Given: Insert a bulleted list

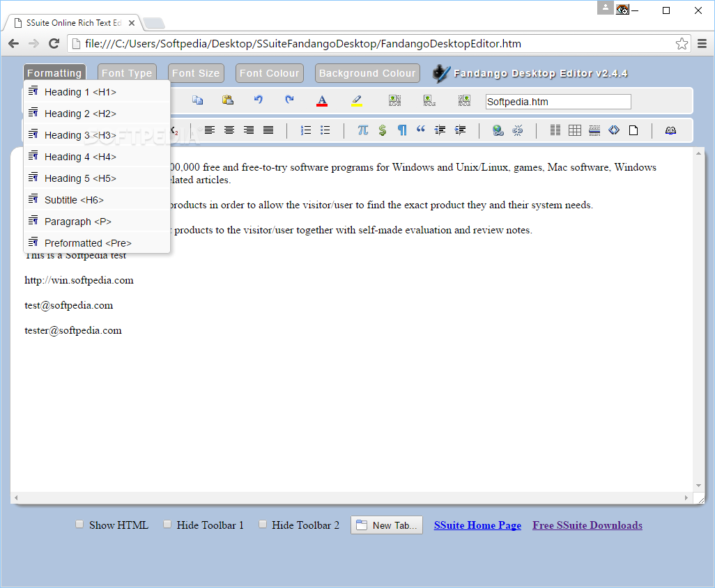Looking at the screenshot, I should point(325,130).
